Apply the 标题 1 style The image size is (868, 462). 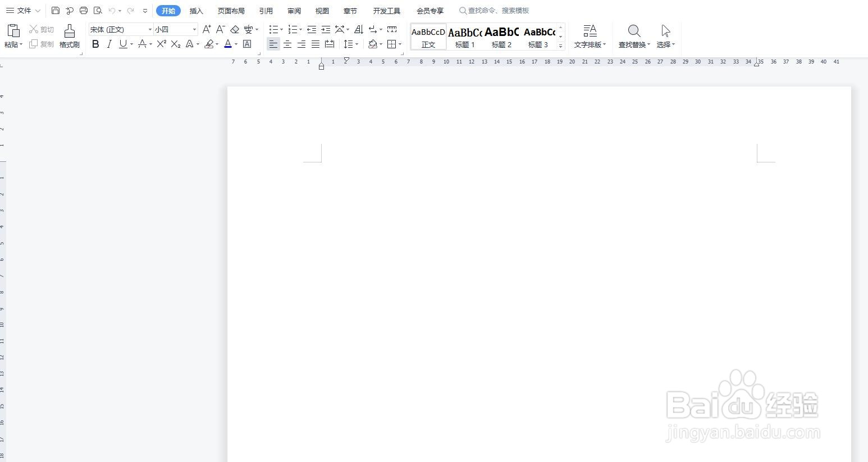465,37
